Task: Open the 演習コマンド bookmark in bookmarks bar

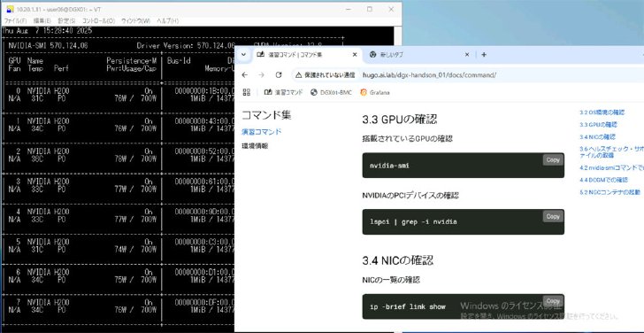Action: point(283,92)
